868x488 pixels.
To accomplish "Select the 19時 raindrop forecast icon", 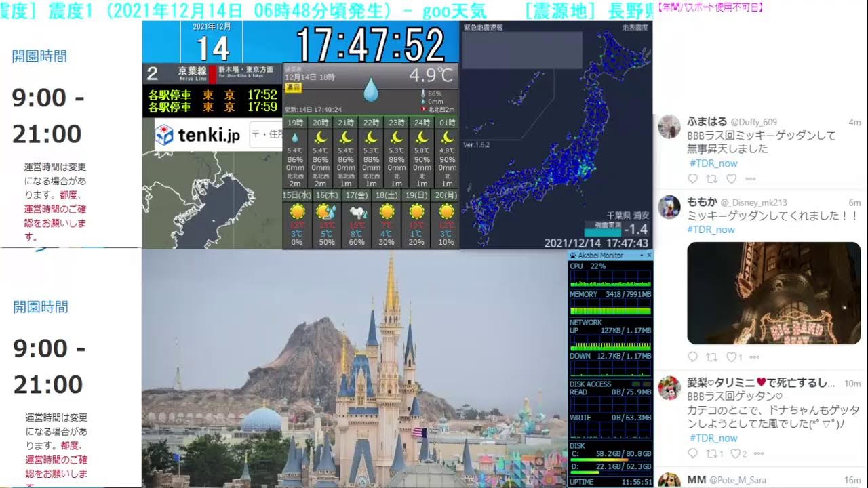I will click(295, 138).
